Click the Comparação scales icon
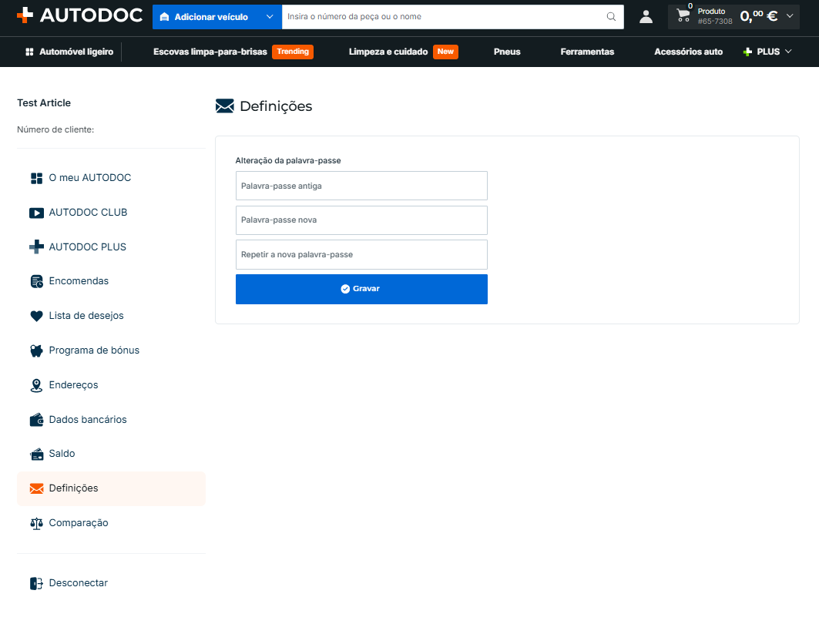The width and height of the screenshot is (819, 644). pyautogui.click(x=36, y=523)
